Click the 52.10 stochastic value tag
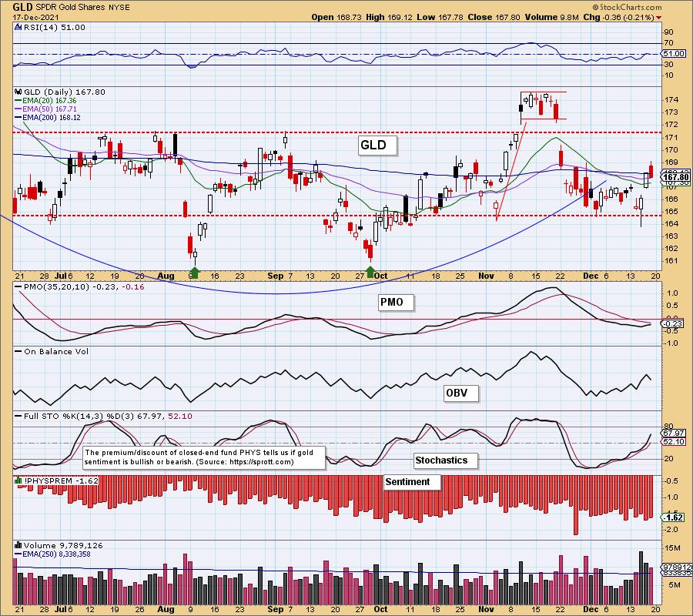 click(x=674, y=441)
